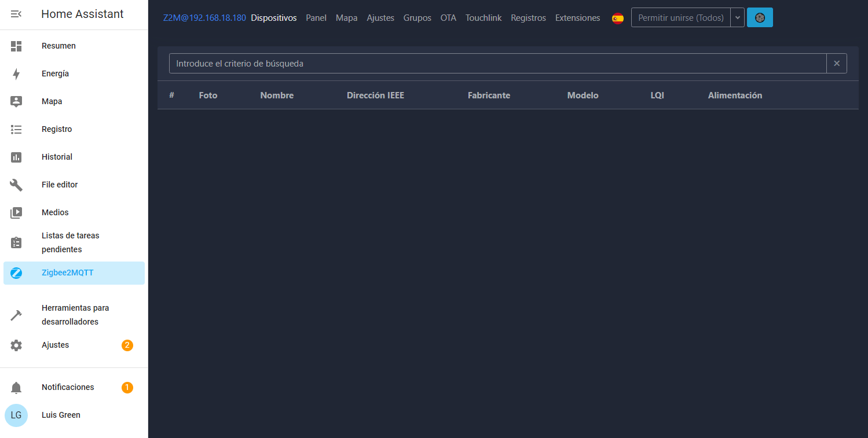Go to the OTA tab
This screenshot has width=868, height=438.
pyautogui.click(x=448, y=18)
